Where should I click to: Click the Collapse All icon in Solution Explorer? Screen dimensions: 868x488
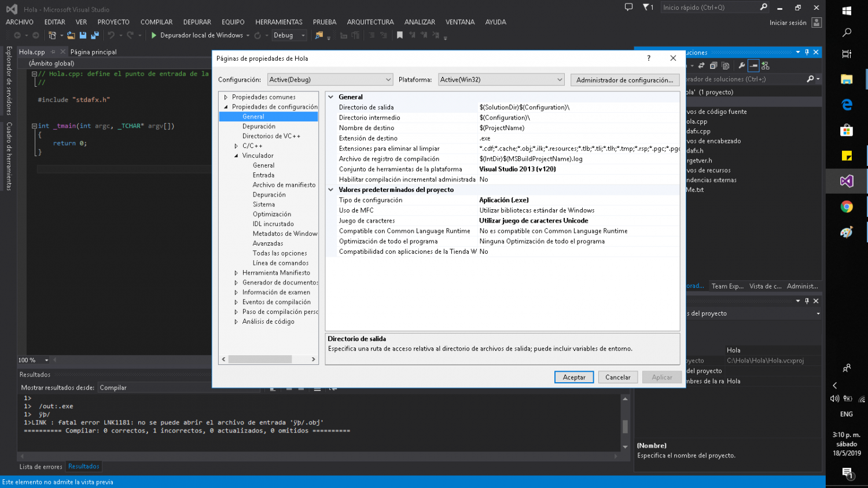point(713,65)
